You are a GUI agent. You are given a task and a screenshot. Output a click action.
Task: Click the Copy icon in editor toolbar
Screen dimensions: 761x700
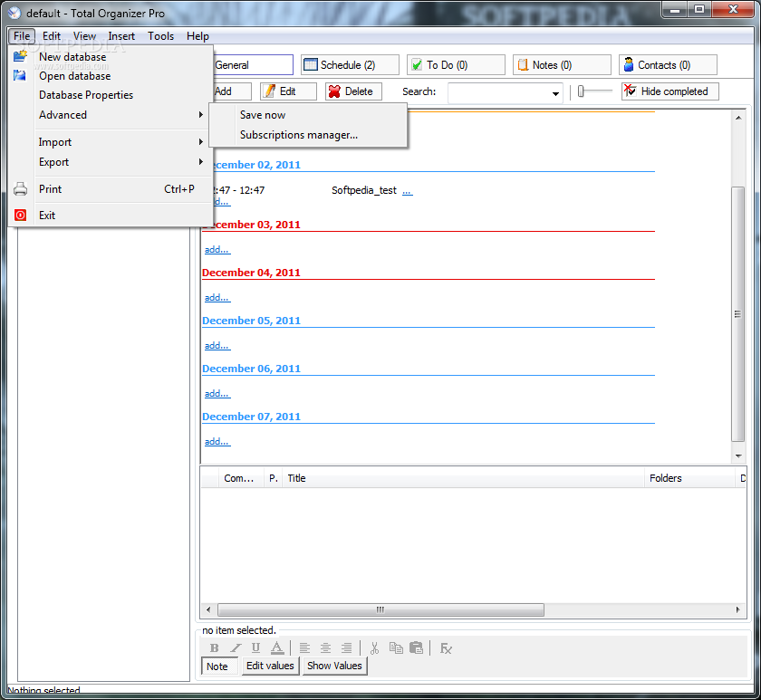coord(396,648)
